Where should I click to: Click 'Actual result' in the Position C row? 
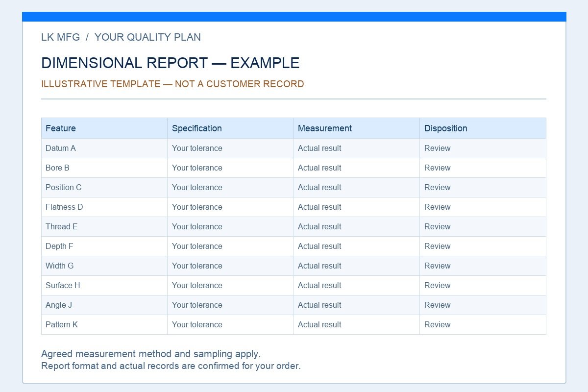point(319,187)
